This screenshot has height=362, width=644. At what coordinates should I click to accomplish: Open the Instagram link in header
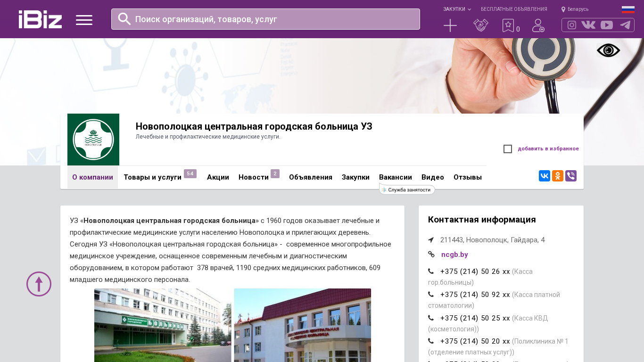pyautogui.click(x=572, y=25)
